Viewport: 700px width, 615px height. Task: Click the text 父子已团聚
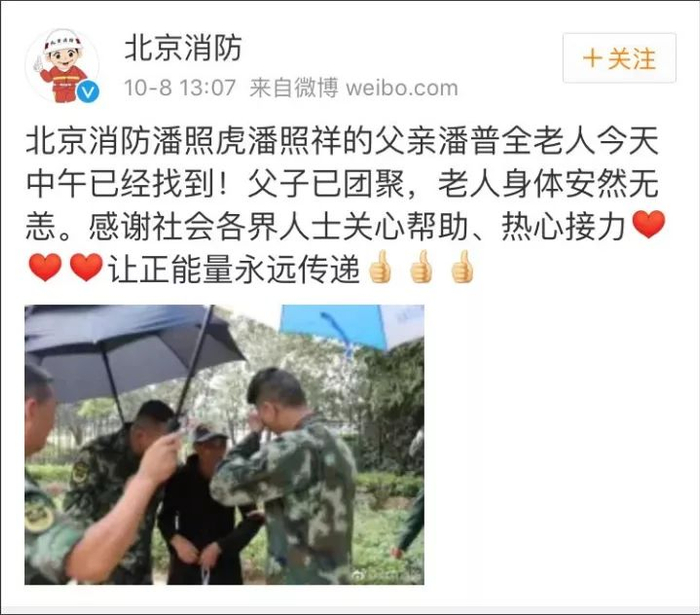[x=326, y=184]
